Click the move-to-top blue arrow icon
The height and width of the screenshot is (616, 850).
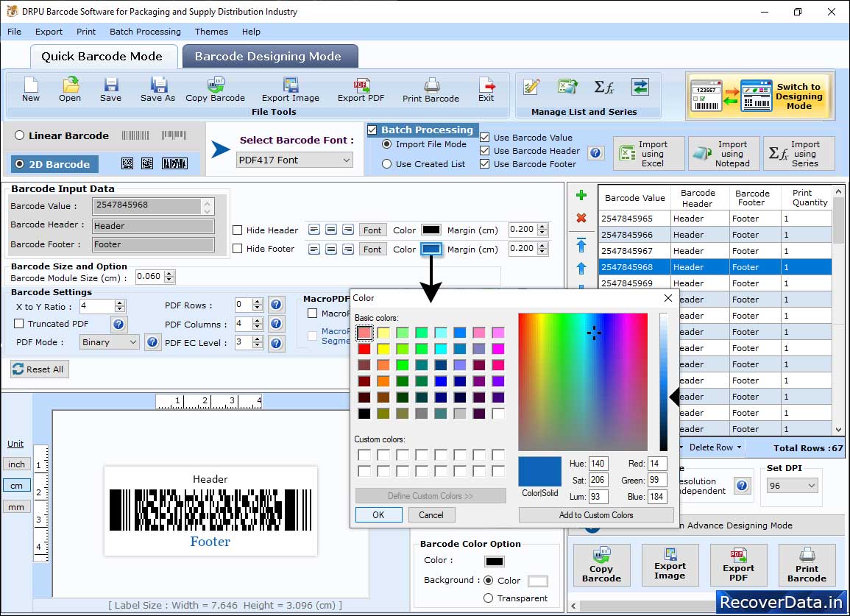[581, 244]
